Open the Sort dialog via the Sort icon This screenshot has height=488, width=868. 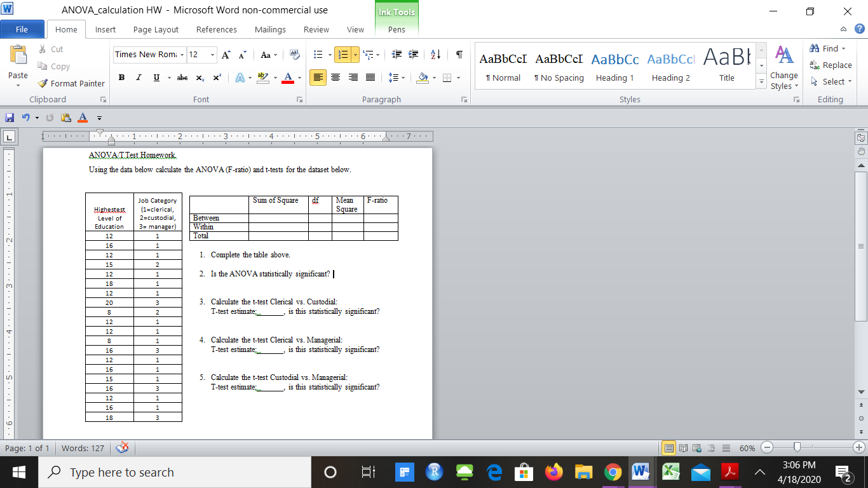pos(435,56)
